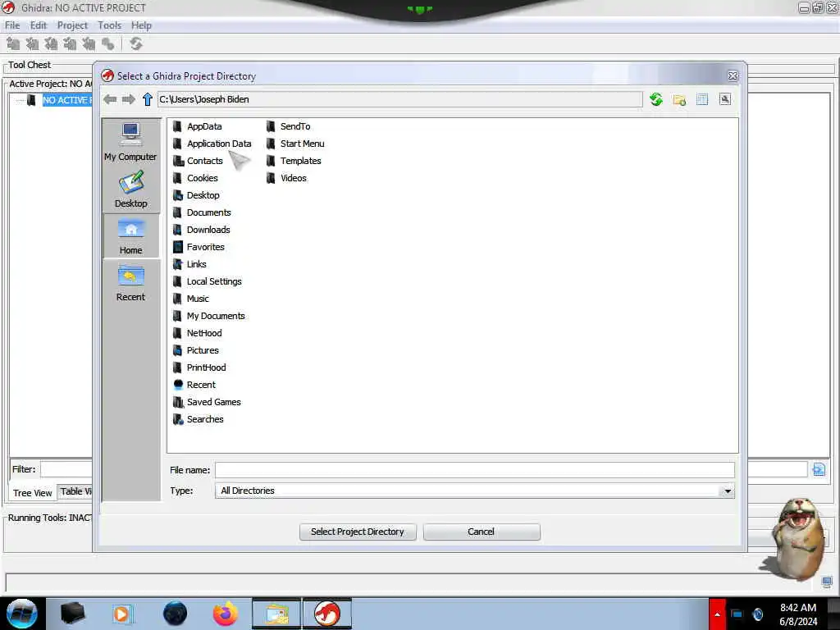Select Desktop shortcut in sidebar
Viewport: 840px width, 630px height.
(130, 189)
